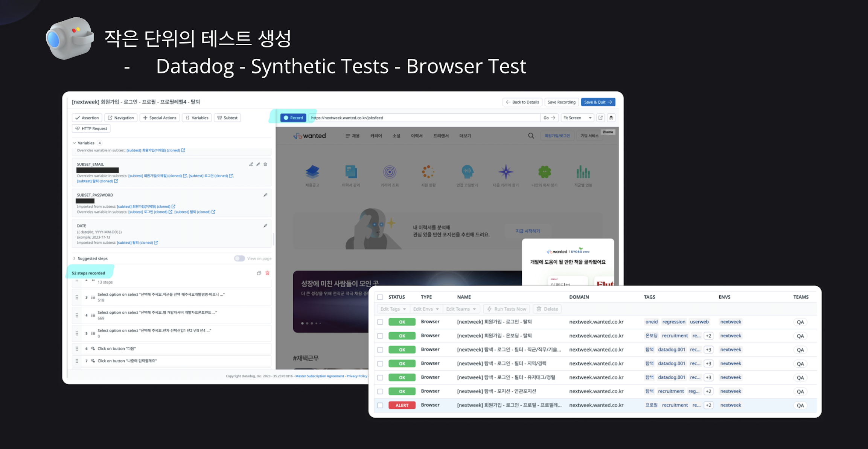
Task: Click the 이력서 관리 document icon
Action: pos(351,172)
